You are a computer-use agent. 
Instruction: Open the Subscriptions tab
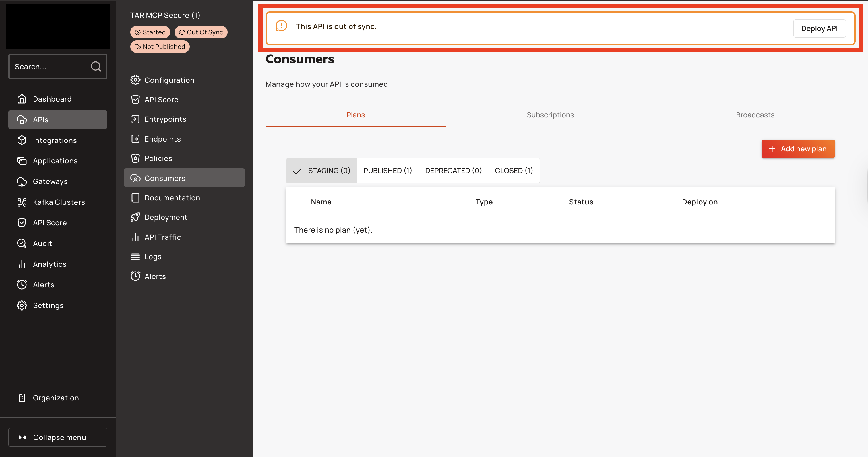550,115
